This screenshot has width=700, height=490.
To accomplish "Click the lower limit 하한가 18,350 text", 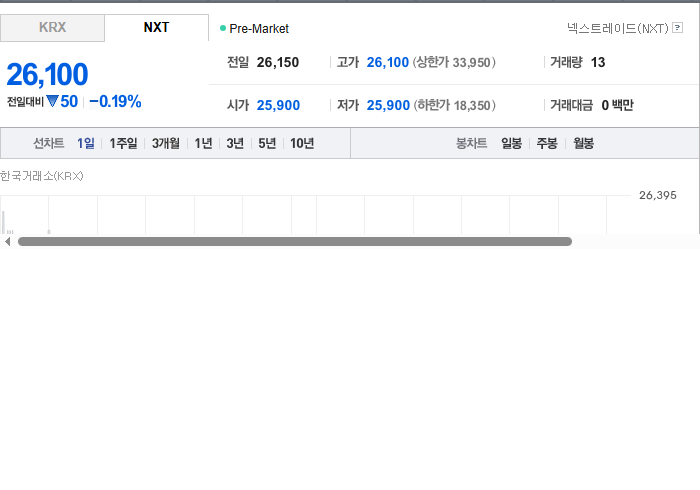I will (x=454, y=105).
